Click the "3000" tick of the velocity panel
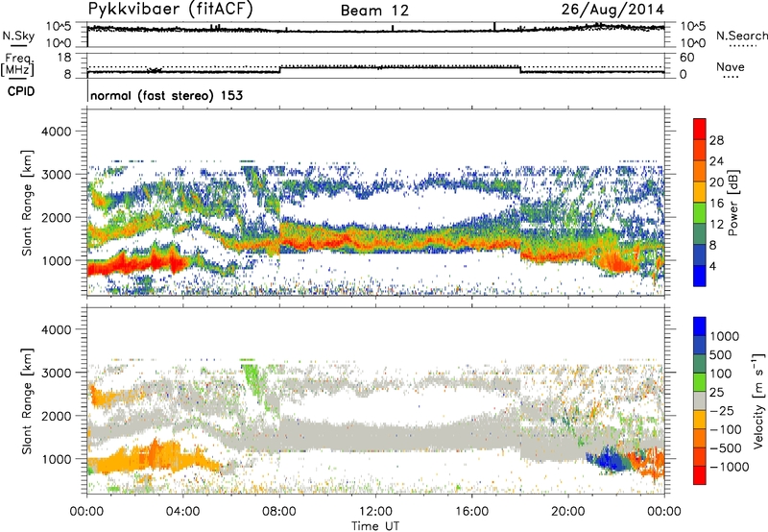The height and width of the screenshot is (532, 768). (x=56, y=373)
